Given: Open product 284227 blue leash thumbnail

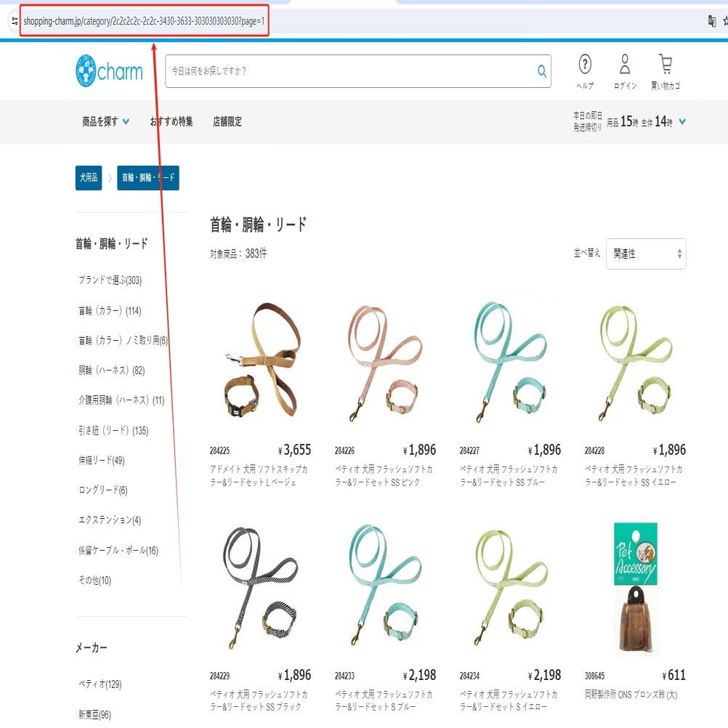Looking at the screenshot, I should 510,361.
